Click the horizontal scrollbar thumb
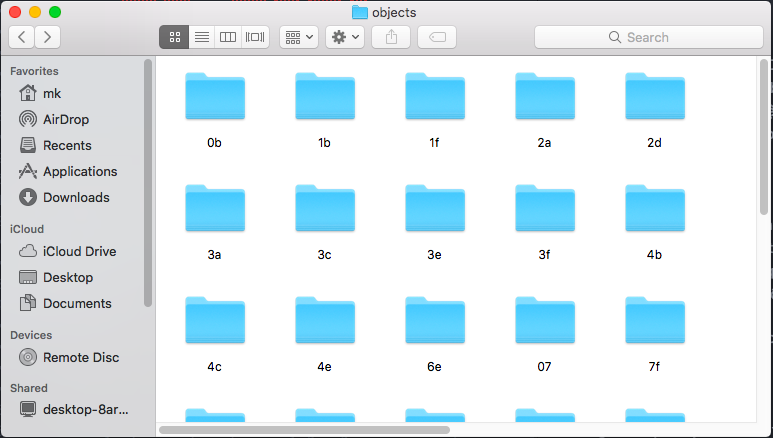 pyautogui.click(x=304, y=430)
